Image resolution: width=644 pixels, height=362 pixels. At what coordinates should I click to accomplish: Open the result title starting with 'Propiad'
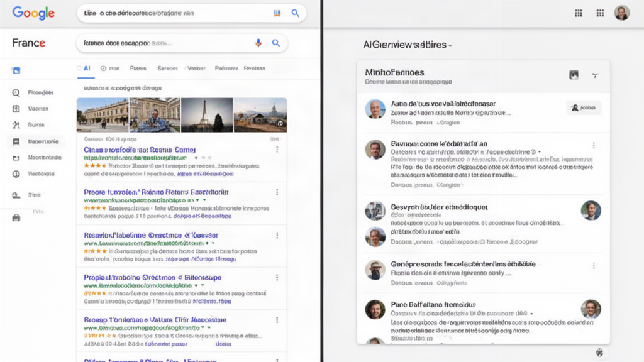(152, 277)
